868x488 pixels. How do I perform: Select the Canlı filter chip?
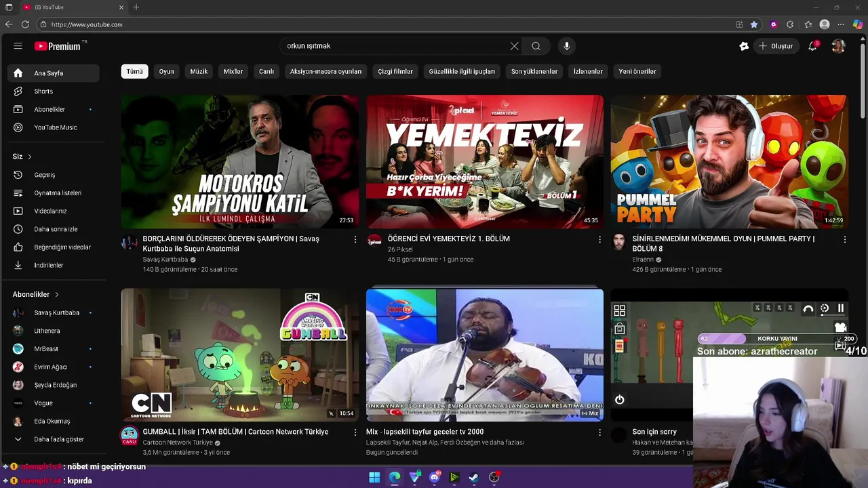(267, 71)
